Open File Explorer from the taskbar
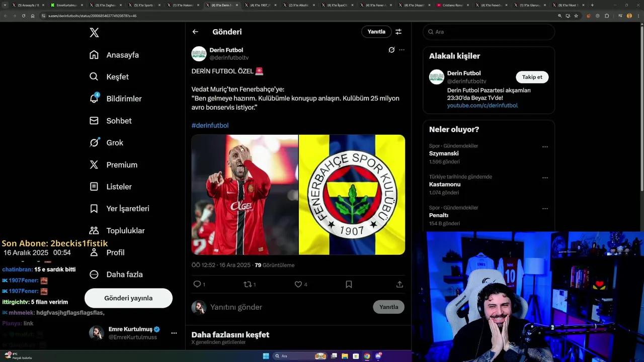 pyautogui.click(x=345, y=356)
